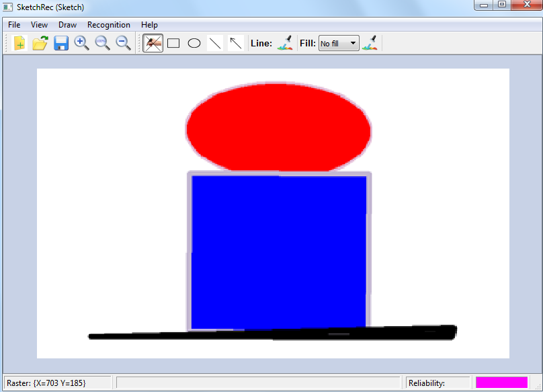The image size is (543, 392).
Task: Select the Ellipse drawing tool
Action: [194, 43]
